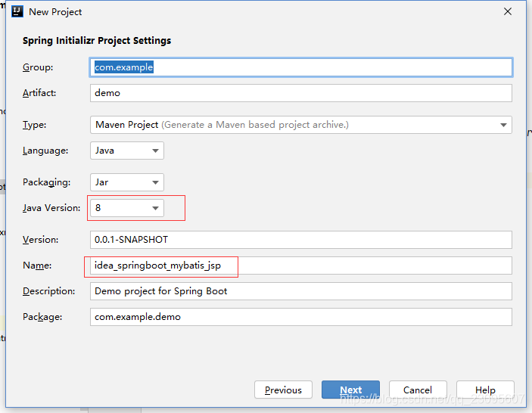Image resolution: width=532 pixels, height=413 pixels.
Task: Close the New Project dialog
Action: coord(508,11)
